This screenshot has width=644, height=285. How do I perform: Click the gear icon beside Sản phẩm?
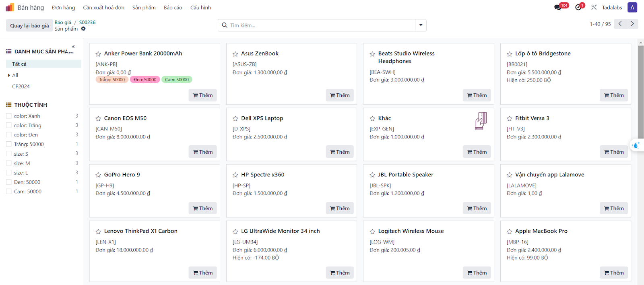[x=83, y=29]
